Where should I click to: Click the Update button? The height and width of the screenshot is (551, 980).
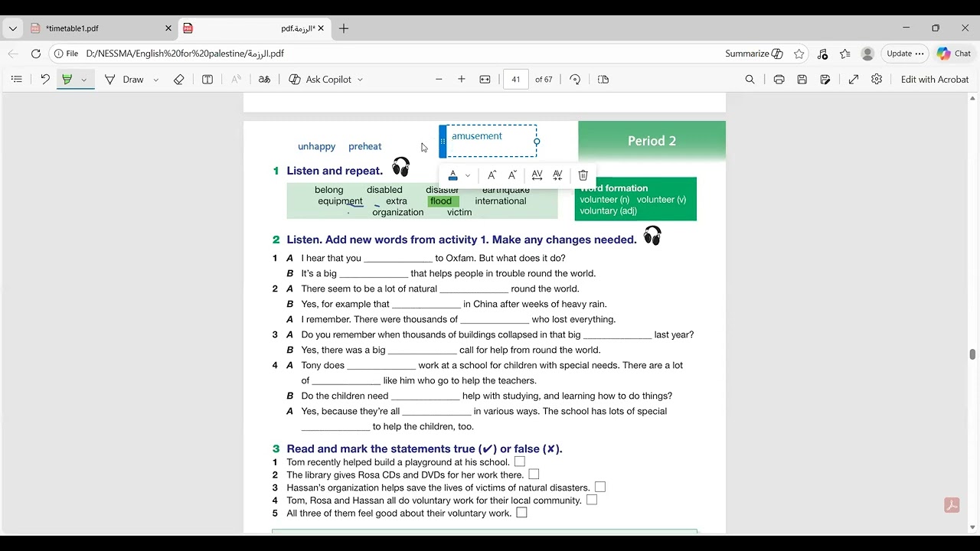[905, 54]
